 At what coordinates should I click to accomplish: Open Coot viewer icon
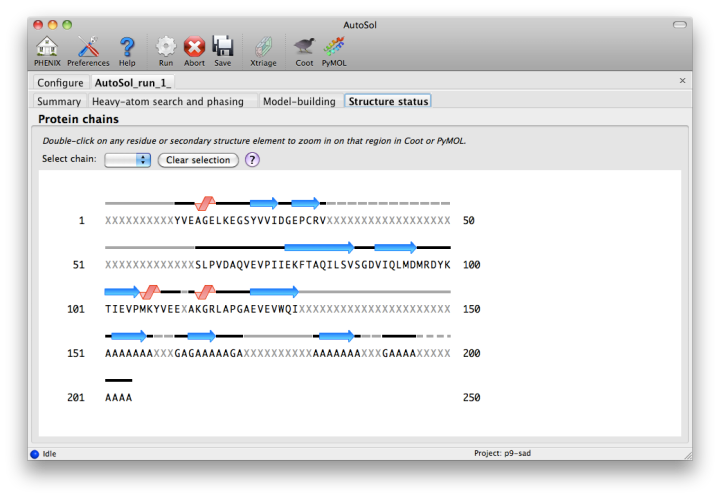point(304,47)
